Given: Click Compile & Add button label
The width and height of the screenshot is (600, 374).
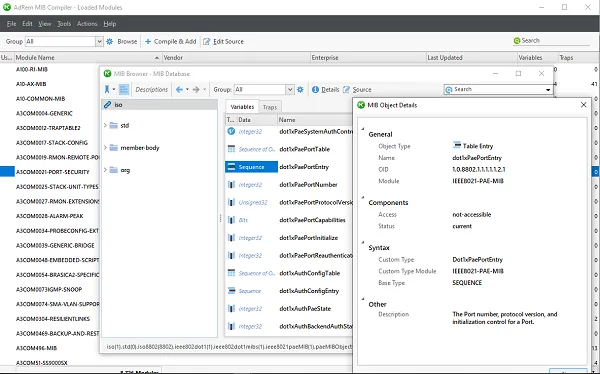Looking at the screenshot, I should tap(175, 41).
